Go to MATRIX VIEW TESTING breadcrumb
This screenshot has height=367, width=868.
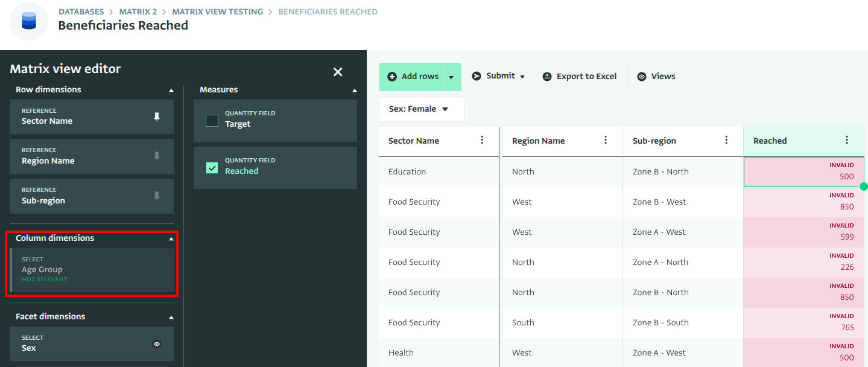tap(218, 11)
